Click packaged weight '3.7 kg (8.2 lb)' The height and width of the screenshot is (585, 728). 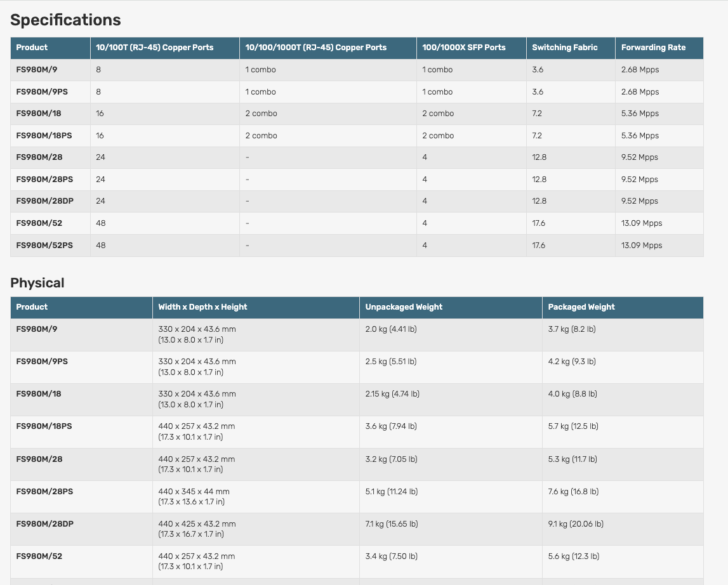coord(572,329)
